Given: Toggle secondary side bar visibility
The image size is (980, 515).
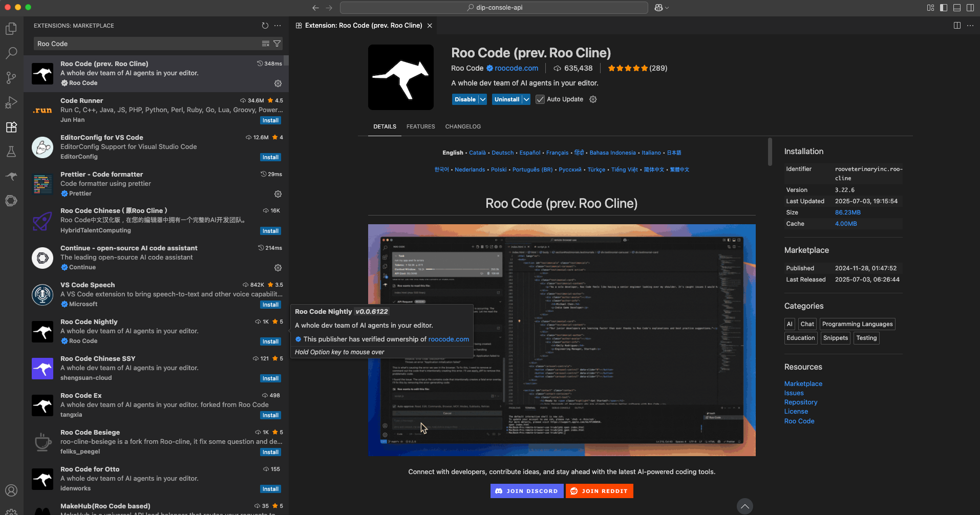Looking at the screenshot, I should [x=970, y=8].
